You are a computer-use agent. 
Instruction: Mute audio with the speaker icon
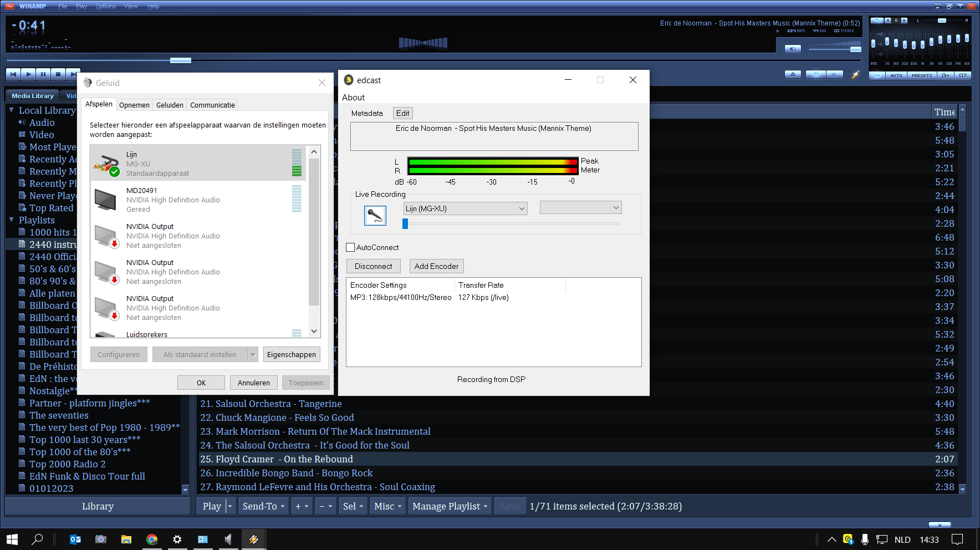coord(793,49)
